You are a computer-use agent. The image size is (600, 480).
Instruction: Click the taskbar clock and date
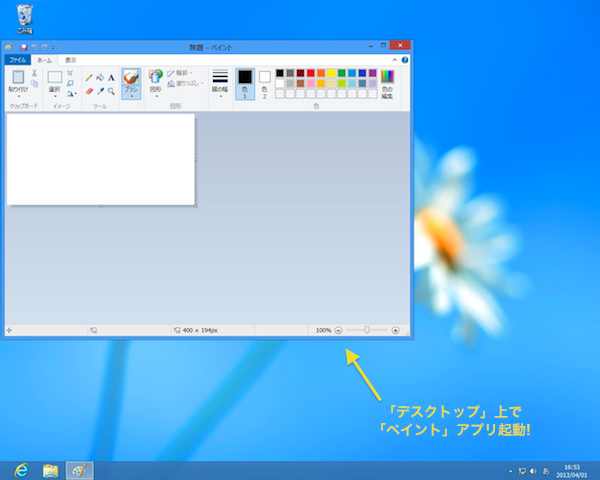572,471
